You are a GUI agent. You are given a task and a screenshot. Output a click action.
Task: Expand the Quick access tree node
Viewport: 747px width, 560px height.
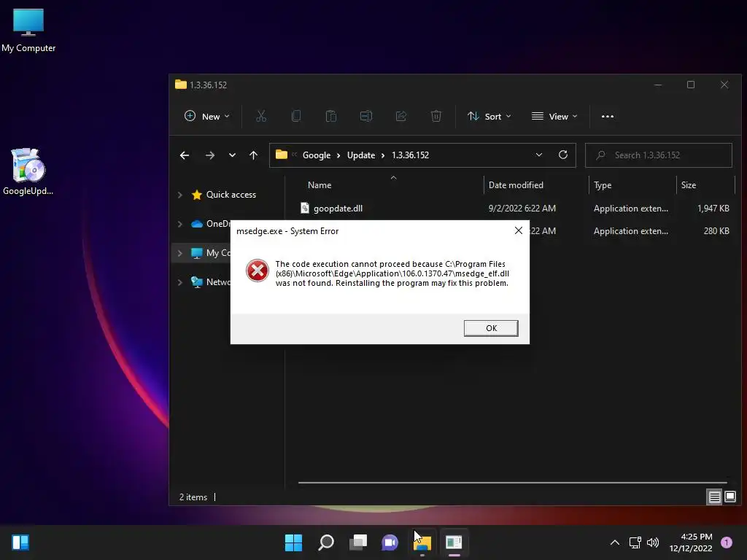180,195
